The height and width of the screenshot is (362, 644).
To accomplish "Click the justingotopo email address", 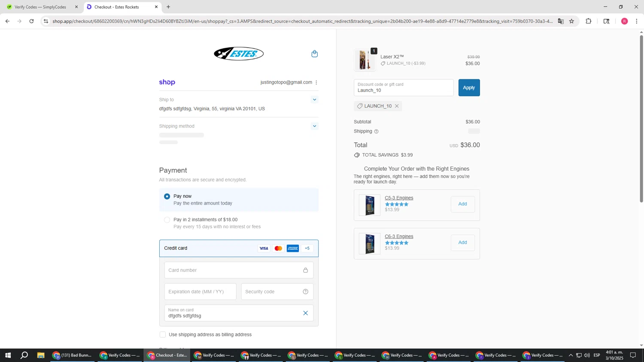I will point(286,82).
